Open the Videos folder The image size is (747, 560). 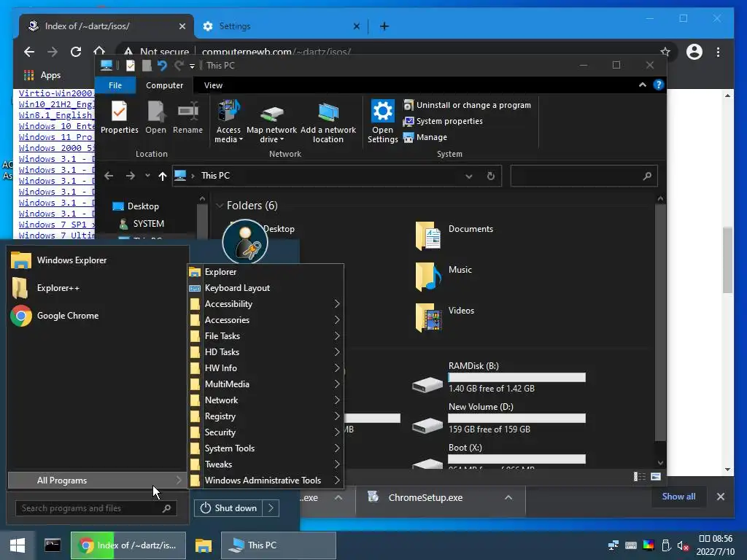[x=445, y=316]
